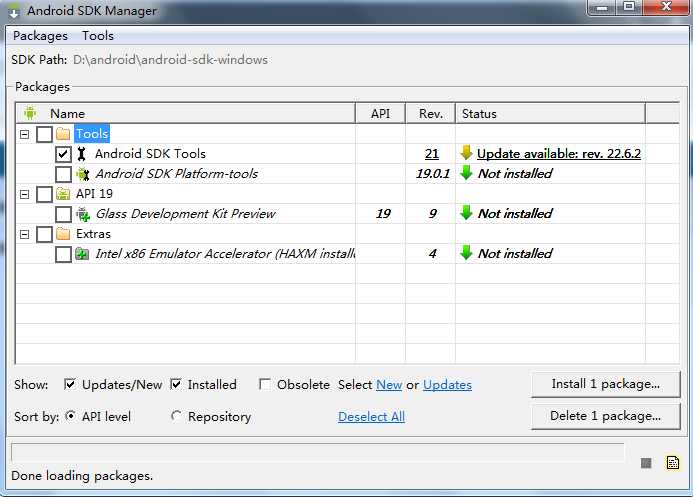This screenshot has width=693, height=497.
Task: Click the Android SDK Tools wrench icon
Action: point(81,154)
